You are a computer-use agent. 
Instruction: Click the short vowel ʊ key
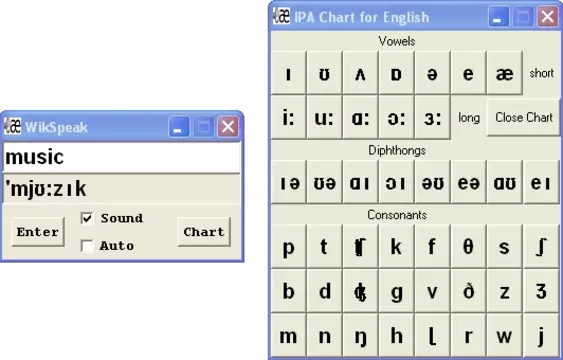click(x=325, y=73)
